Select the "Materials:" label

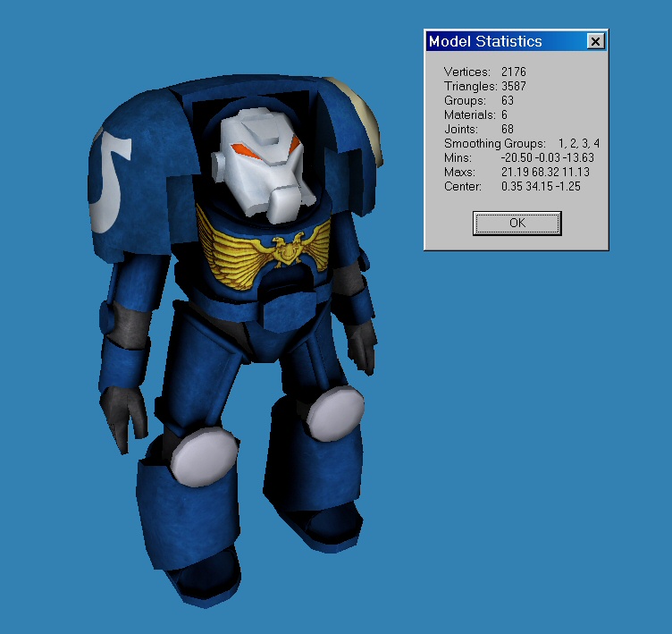tap(470, 115)
